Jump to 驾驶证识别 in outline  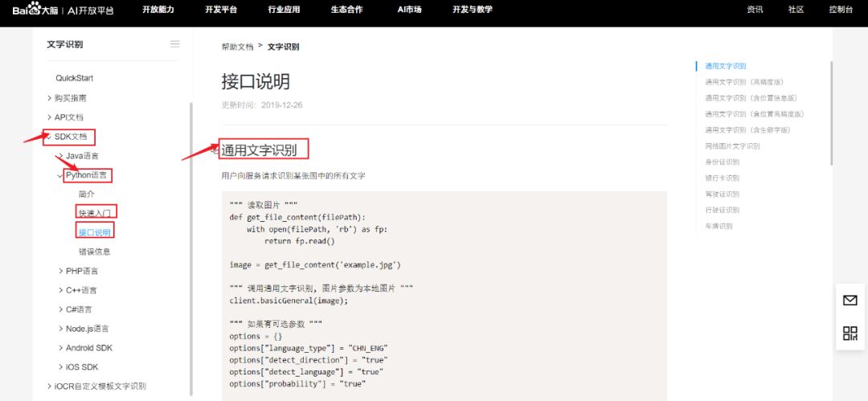[x=723, y=194]
